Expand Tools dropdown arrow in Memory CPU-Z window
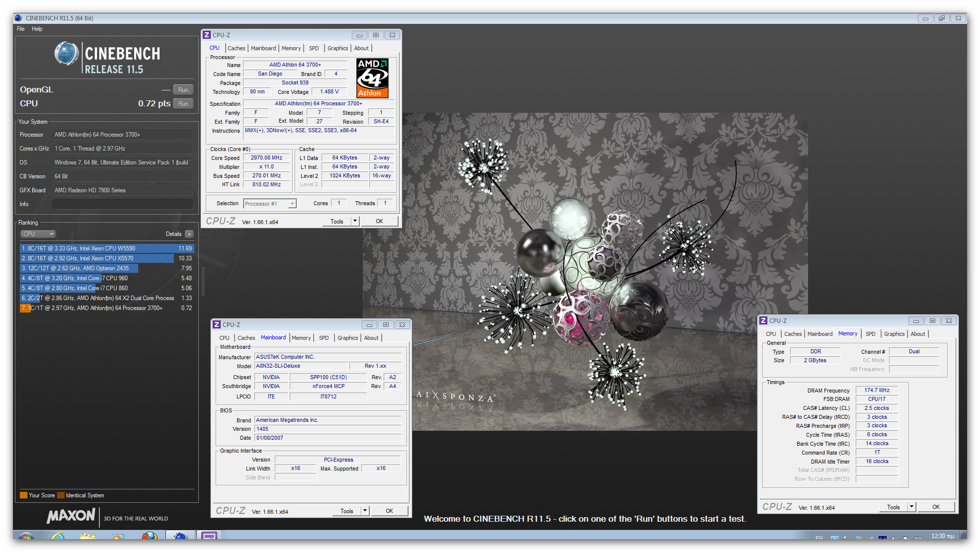Image resolution: width=980 pixels, height=552 pixels. click(911, 507)
